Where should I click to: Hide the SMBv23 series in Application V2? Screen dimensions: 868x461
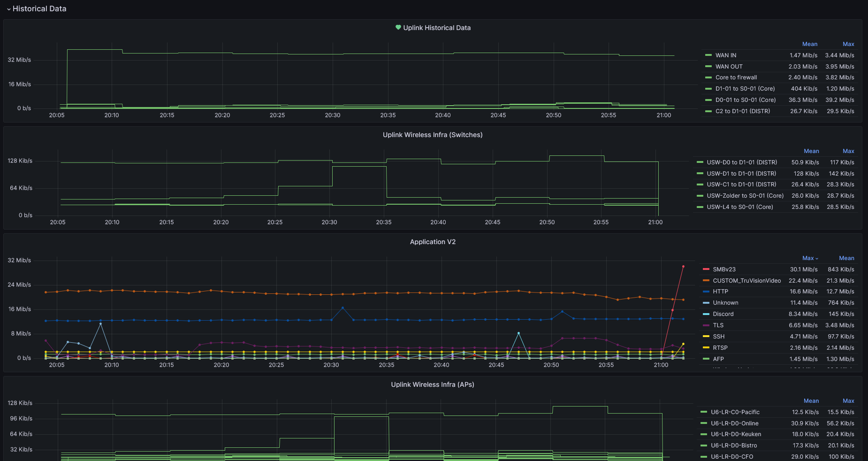coord(724,269)
